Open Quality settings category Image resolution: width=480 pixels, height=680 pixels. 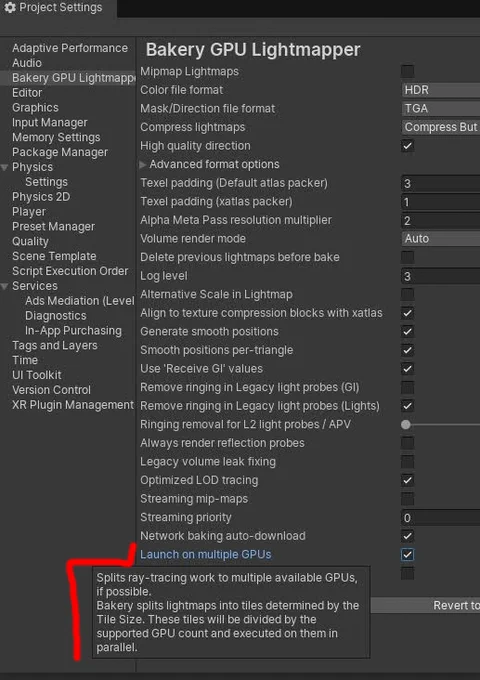point(30,241)
